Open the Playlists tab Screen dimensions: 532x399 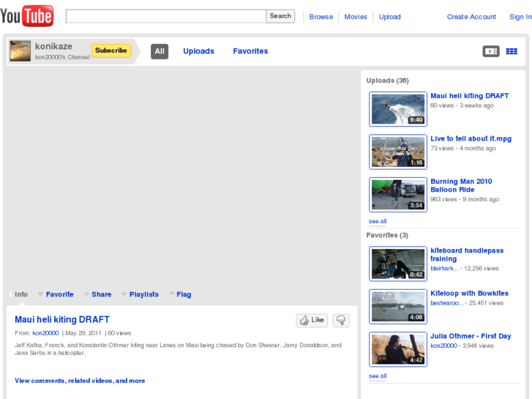143,294
